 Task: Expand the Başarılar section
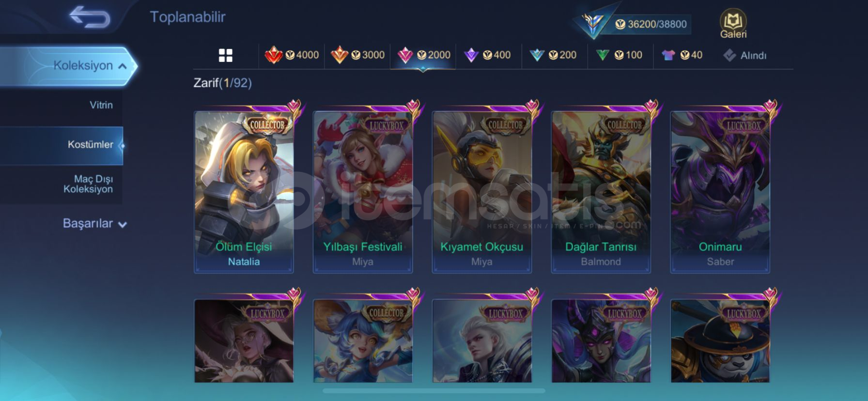(94, 224)
